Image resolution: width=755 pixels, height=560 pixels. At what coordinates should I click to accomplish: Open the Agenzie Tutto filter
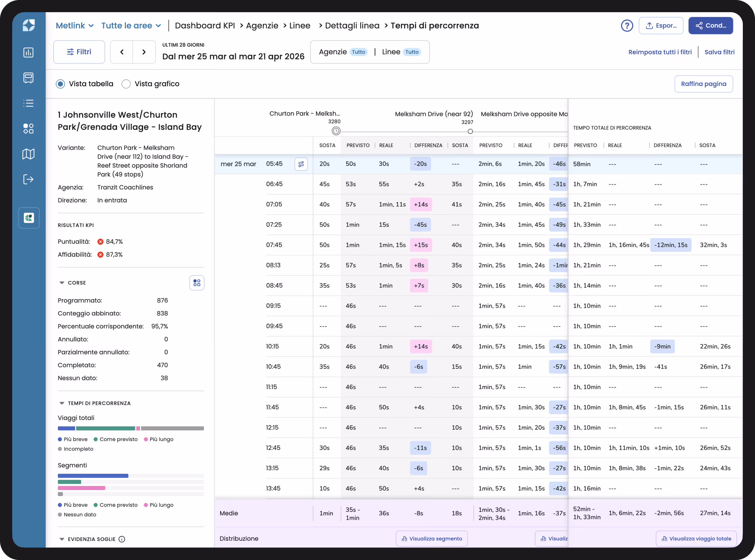(343, 52)
